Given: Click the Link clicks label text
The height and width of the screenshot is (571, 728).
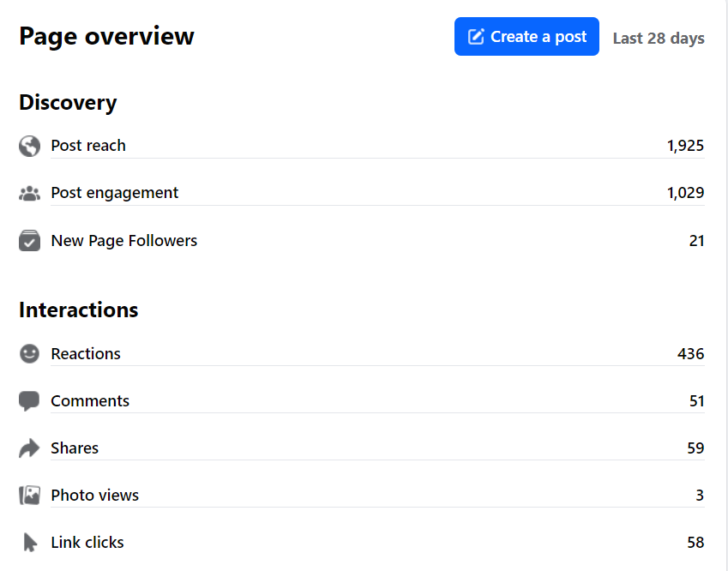Looking at the screenshot, I should point(87,543).
